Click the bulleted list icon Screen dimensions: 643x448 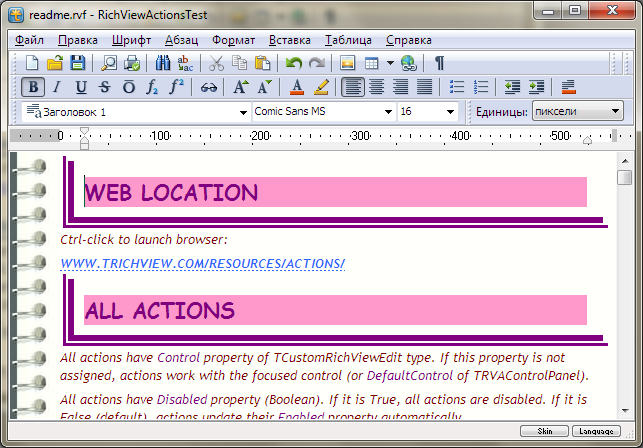coord(458,87)
